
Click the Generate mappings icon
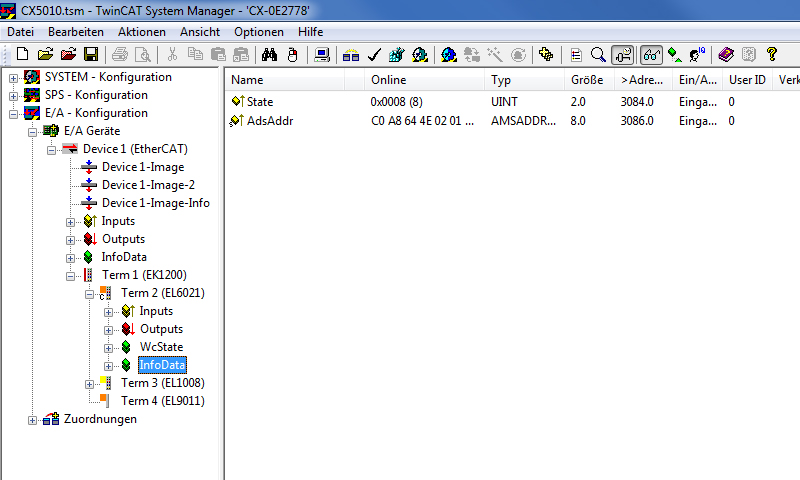pos(351,54)
